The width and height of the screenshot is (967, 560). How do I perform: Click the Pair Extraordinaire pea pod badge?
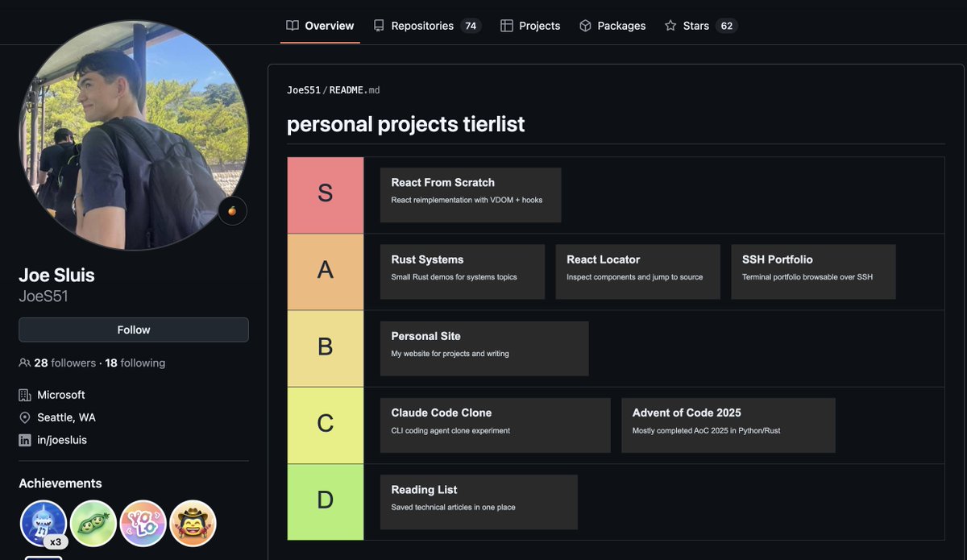point(93,524)
